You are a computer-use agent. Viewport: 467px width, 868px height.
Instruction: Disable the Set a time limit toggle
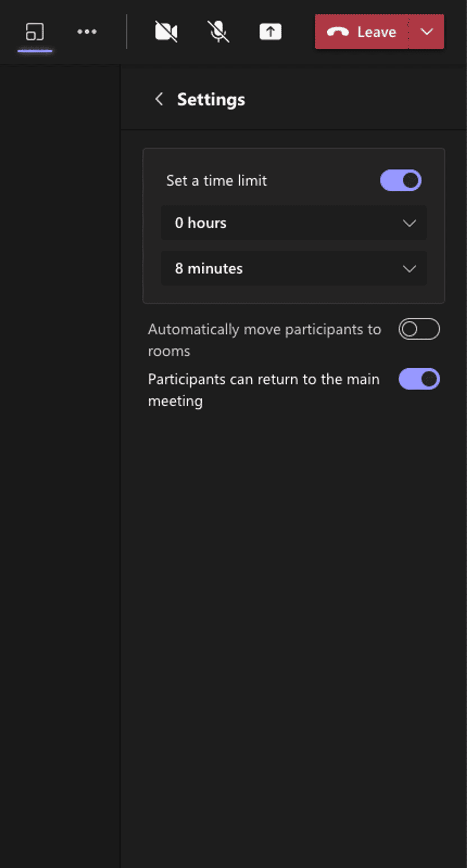coord(401,180)
